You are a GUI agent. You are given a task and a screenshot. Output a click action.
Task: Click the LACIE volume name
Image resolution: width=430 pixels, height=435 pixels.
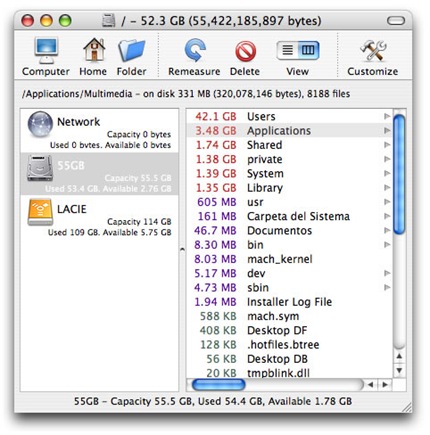click(72, 209)
